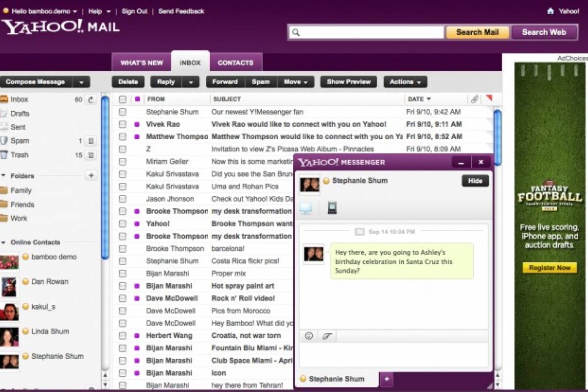Tick the checkbox for Jason Jhonson's email

(122, 199)
